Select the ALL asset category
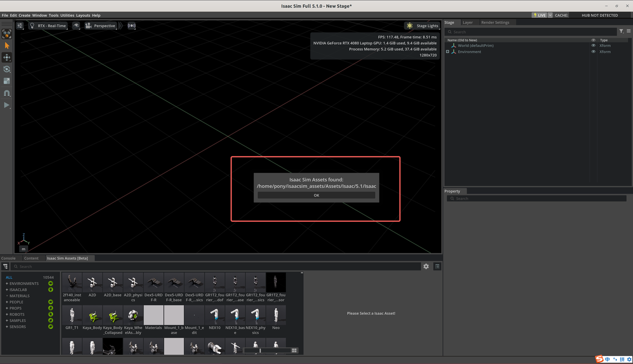The image size is (633, 364). tap(9, 278)
